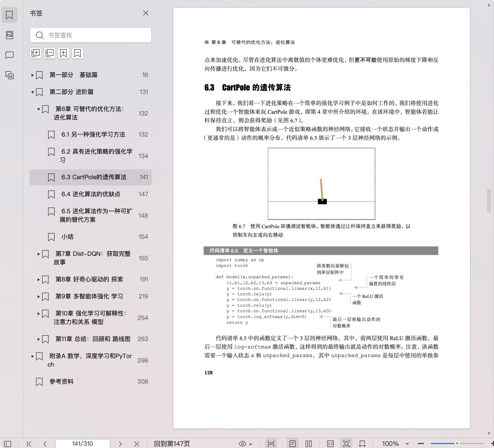494x448 pixels.
Task: Click the CartPole figure 6.7 image
Action: tap(321, 184)
